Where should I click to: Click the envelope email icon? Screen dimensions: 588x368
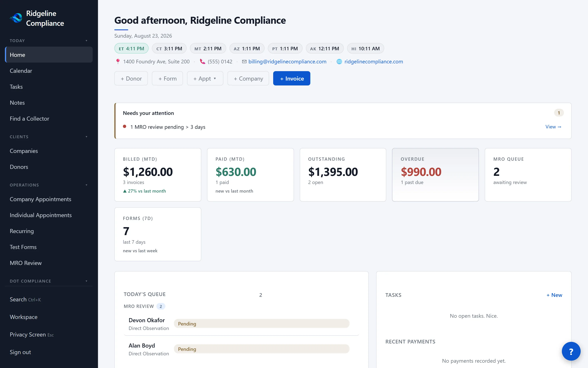[244, 62]
